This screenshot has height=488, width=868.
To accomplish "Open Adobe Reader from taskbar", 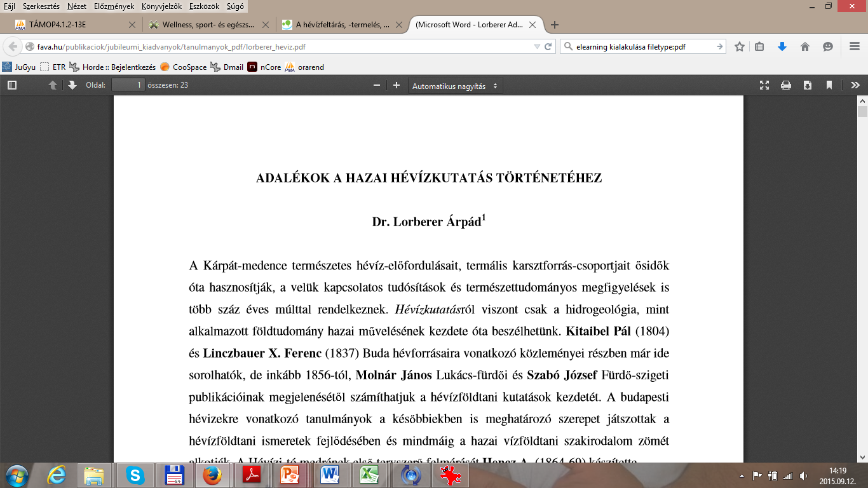I will pyautogui.click(x=251, y=475).
